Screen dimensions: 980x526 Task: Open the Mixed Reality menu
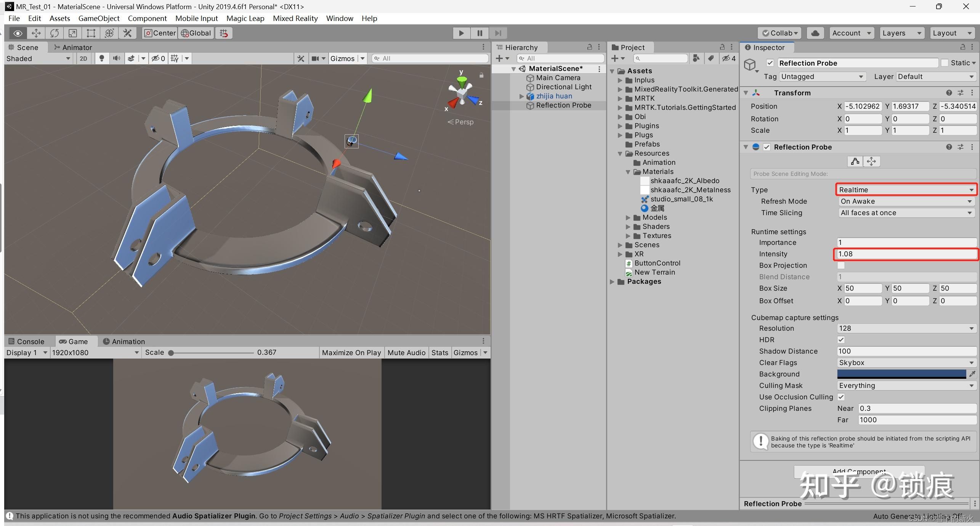click(x=295, y=18)
